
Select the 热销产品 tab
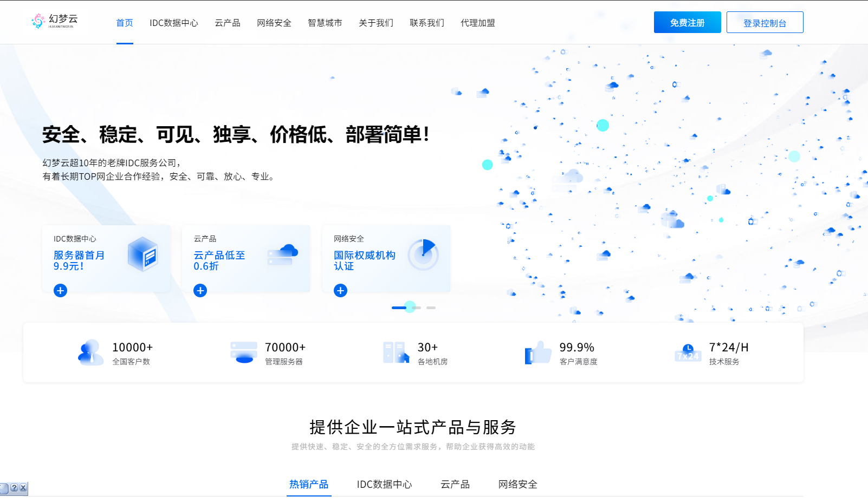[x=309, y=484]
